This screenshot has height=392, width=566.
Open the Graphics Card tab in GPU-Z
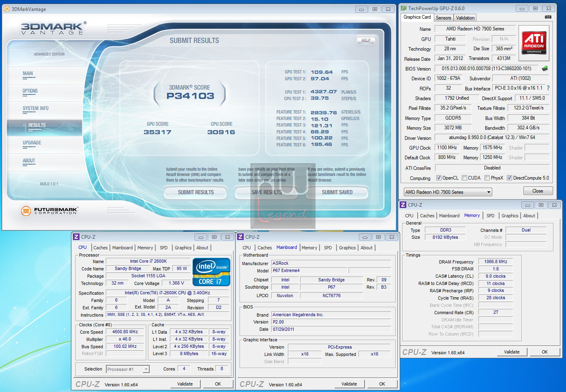click(x=417, y=17)
